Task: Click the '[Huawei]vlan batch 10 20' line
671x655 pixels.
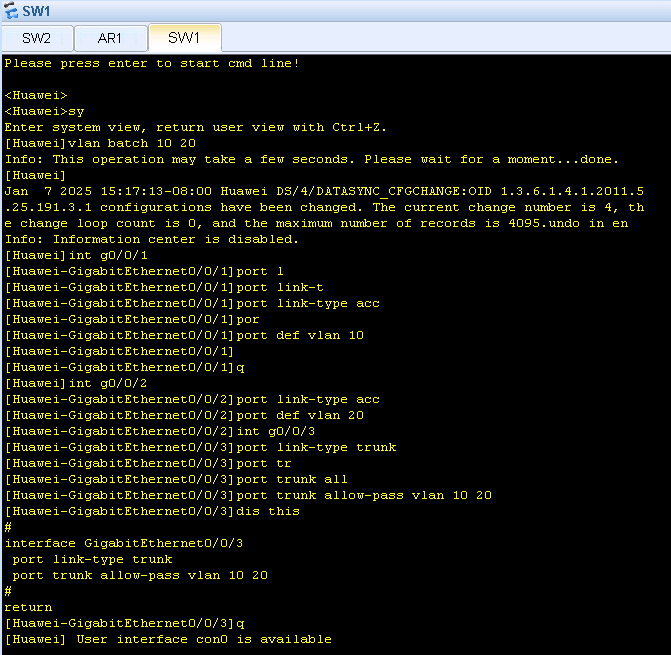Action: [100, 143]
